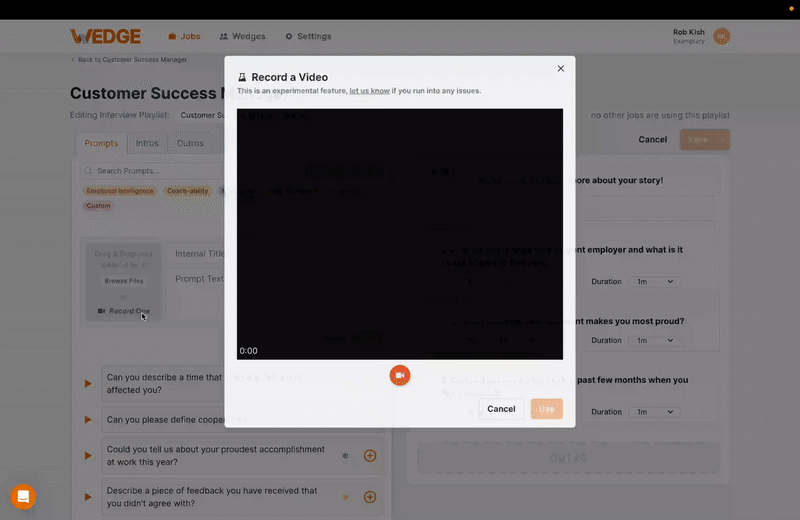Switch to the Prompts tab
This screenshot has height=520, width=800.
click(x=101, y=143)
